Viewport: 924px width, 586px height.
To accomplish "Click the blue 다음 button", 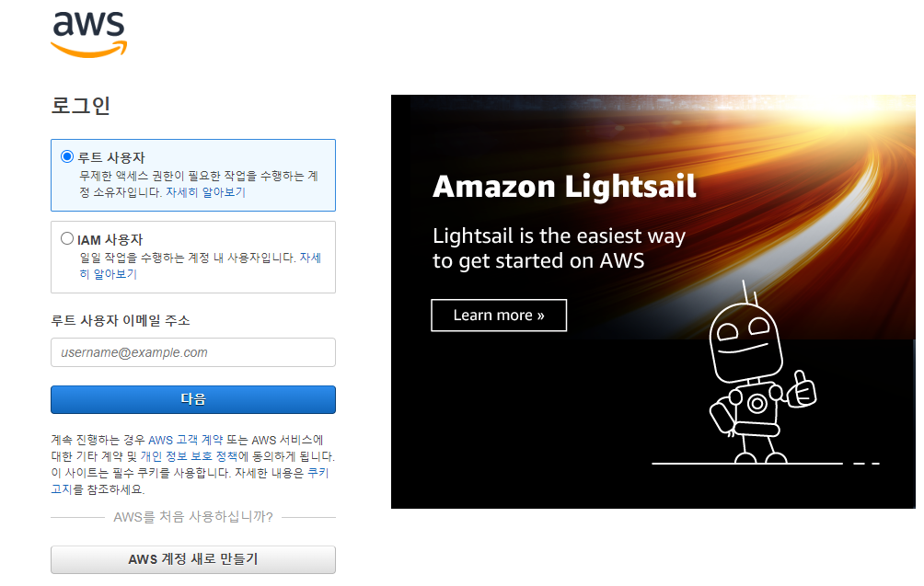I will [193, 399].
